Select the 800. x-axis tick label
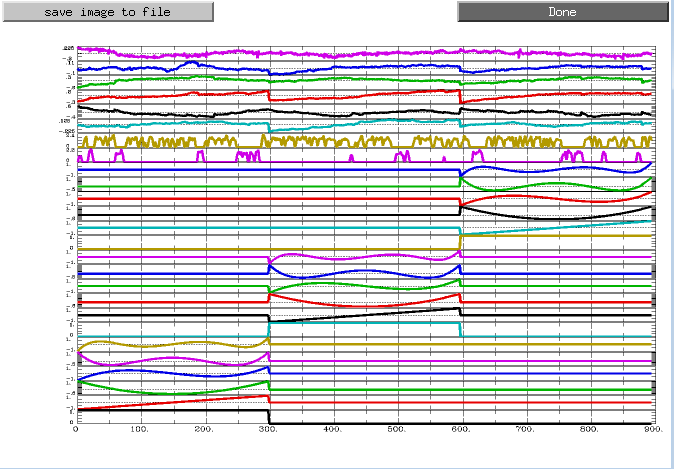674x469 pixels. (x=590, y=429)
